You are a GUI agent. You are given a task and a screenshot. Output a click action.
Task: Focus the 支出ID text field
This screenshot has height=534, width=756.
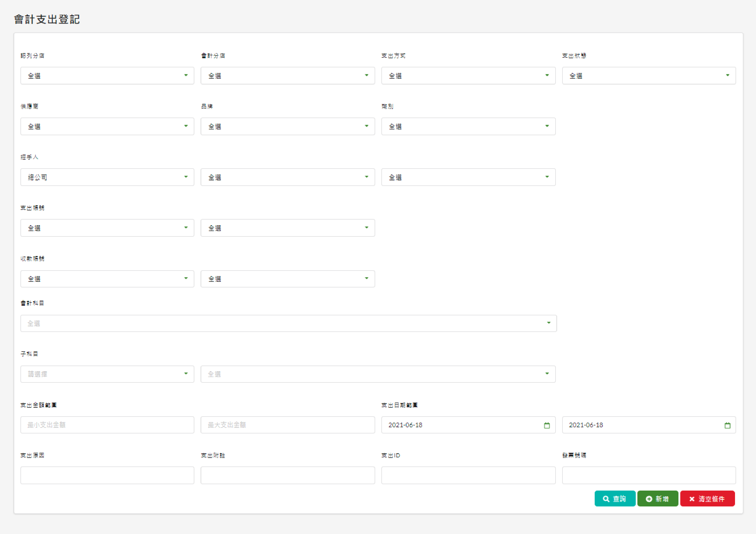pos(468,475)
